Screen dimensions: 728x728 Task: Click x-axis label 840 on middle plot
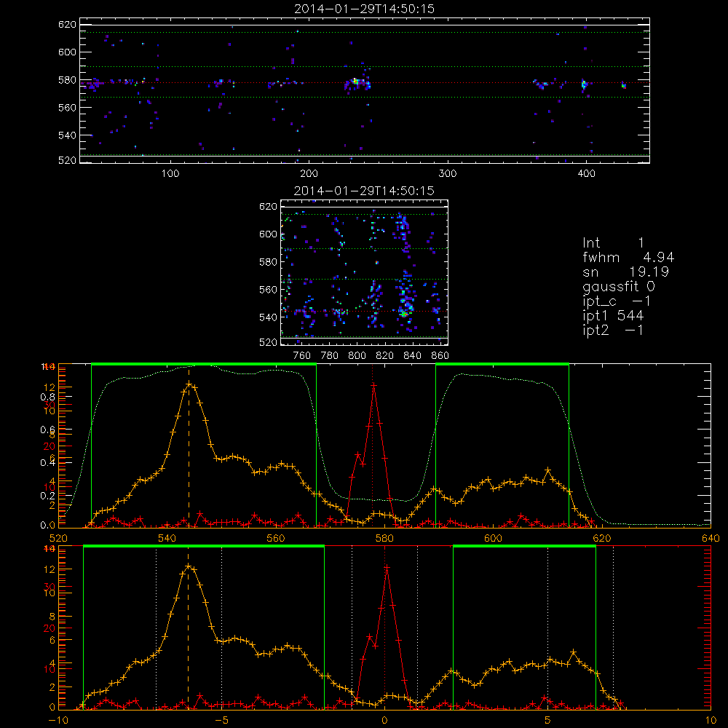412,356
